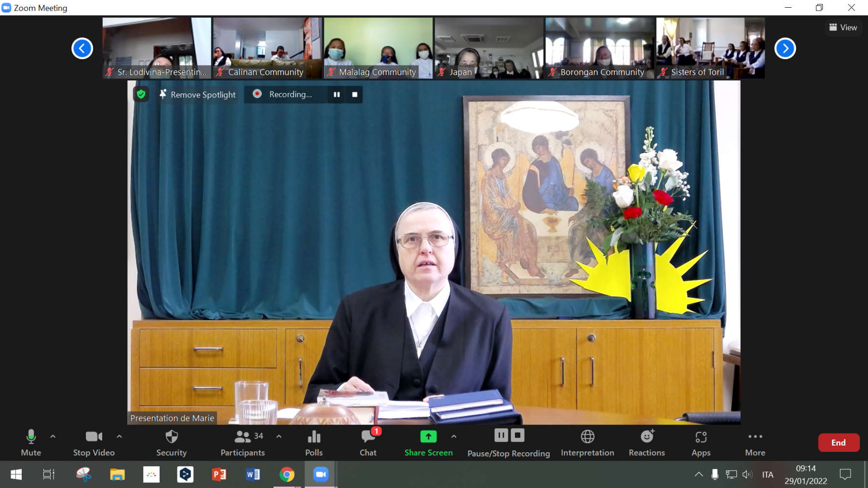Expand share options arrow beside Share Screen
The height and width of the screenshot is (488, 868).
pyautogui.click(x=454, y=436)
